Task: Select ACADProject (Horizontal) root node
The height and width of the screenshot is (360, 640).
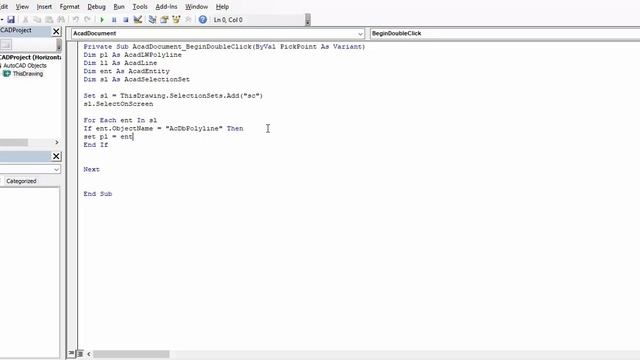Action: tap(31, 57)
